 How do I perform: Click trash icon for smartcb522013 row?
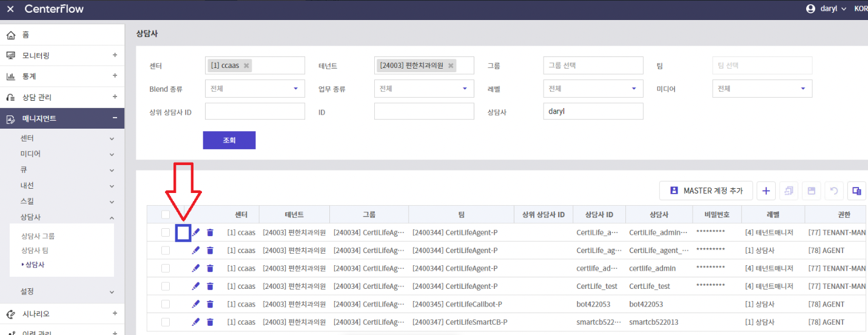(210, 322)
